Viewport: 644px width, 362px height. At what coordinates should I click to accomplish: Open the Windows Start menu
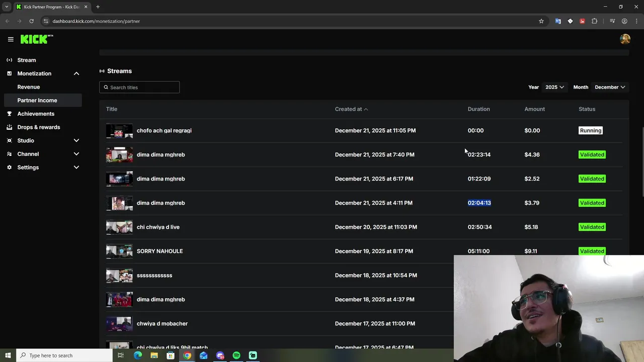click(8, 355)
